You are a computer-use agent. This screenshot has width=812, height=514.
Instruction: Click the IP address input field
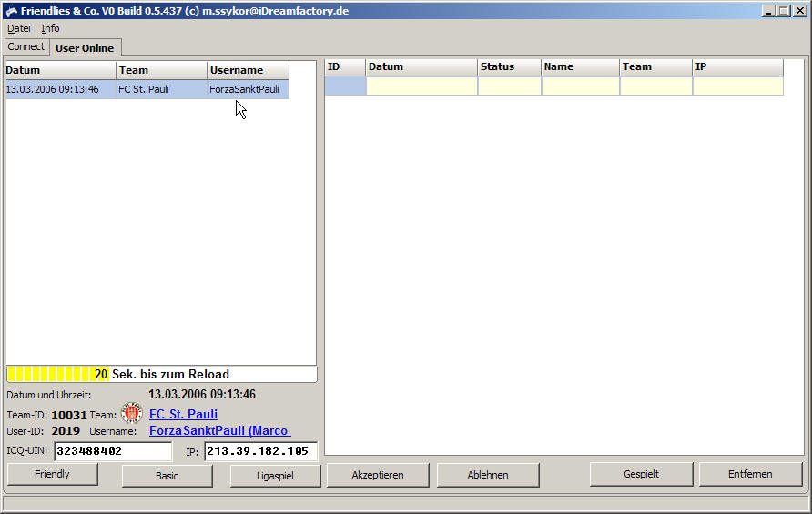click(x=260, y=451)
